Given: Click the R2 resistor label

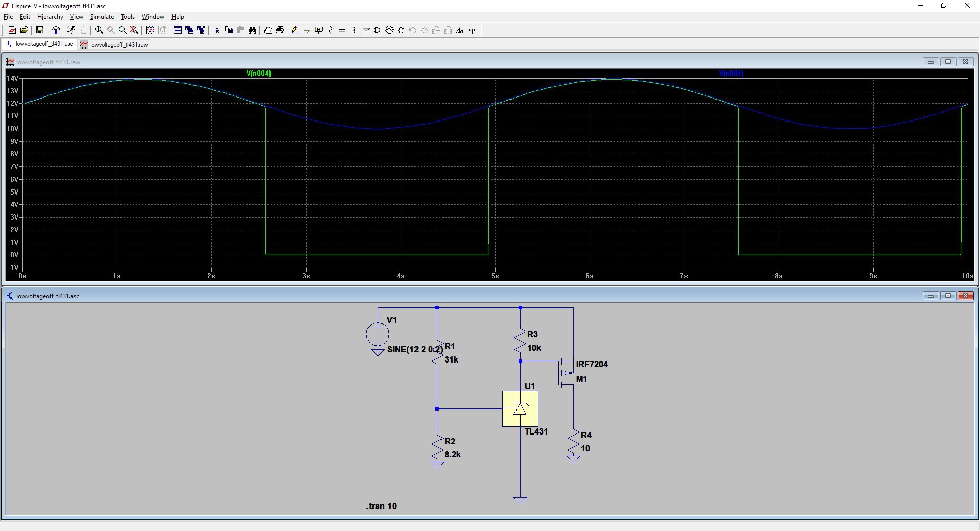Looking at the screenshot, I should tap(450, 441).
